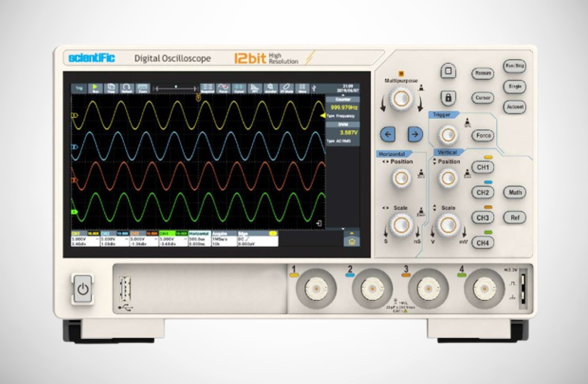588x384 pixels.
Task: Tap the blue CH2 ground level marker
Action: coord(74,147)
